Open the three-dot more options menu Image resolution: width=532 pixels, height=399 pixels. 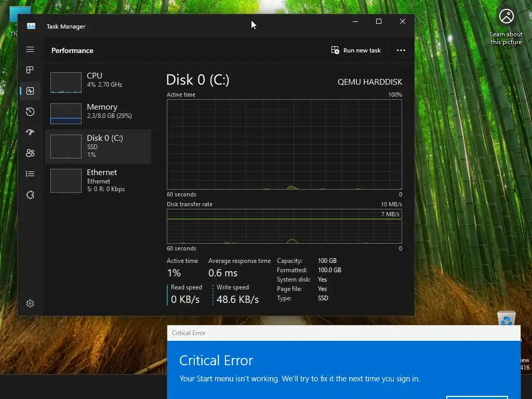tap(401, 50)
